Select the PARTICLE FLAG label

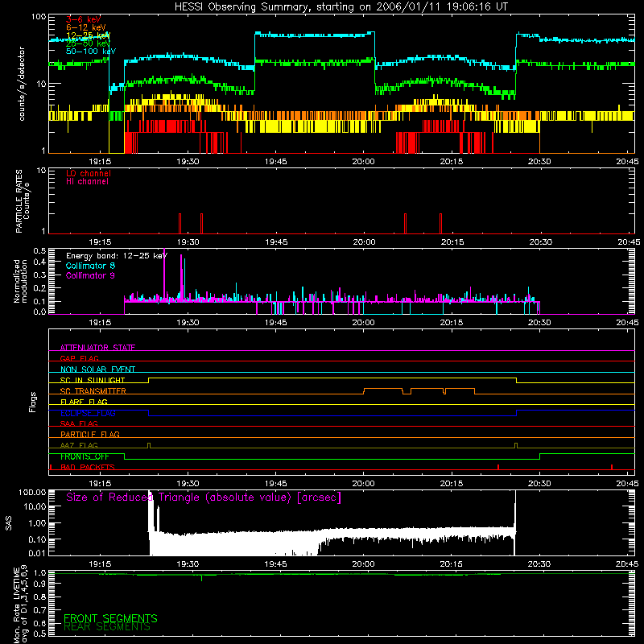pos(90,434)
